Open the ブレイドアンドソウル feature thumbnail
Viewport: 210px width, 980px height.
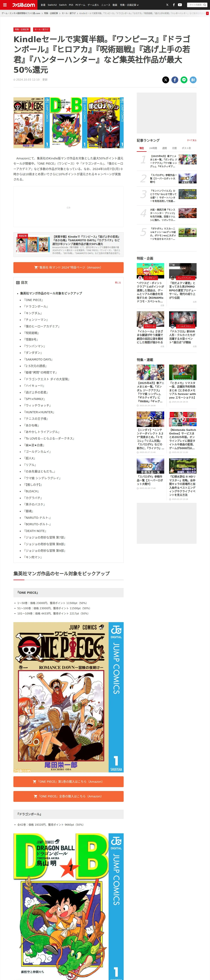[x=183, y=271]
